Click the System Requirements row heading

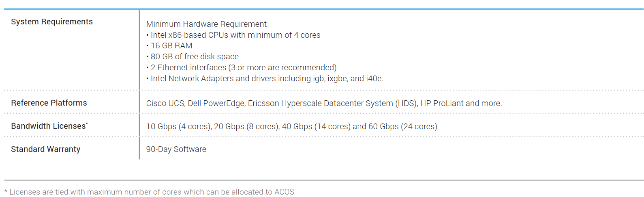52,22
